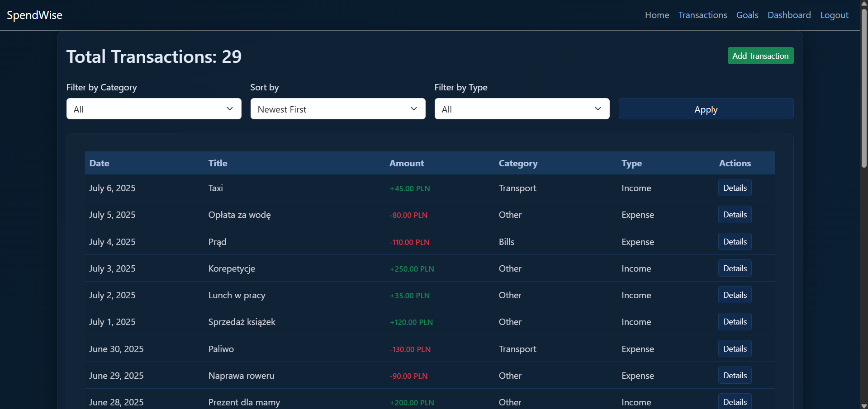This screenshot has height=409, width=868.
Task: Open the Dashboard nav link
Action: click(789, 15)
